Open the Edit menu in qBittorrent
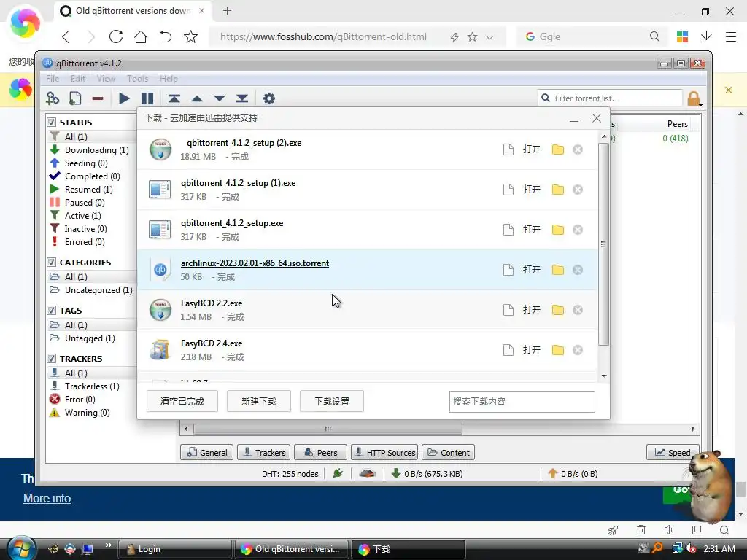The height and width of the screenshot is (560, 747). 77,79
